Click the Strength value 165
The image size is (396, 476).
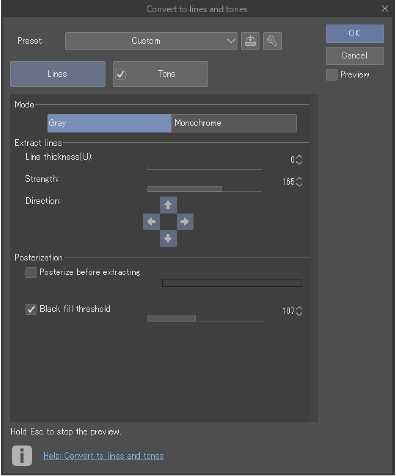[288, 182]
